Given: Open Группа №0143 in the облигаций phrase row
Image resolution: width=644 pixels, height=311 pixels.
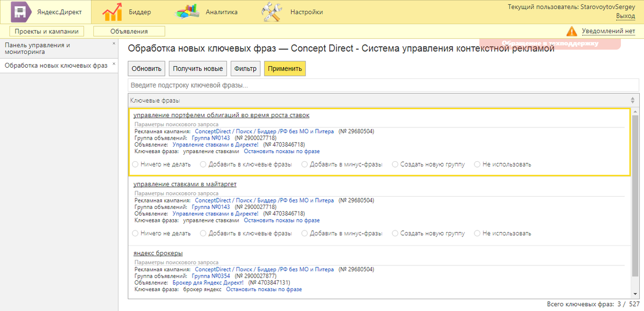Looking at the screenshot, I should pos(211,138).
